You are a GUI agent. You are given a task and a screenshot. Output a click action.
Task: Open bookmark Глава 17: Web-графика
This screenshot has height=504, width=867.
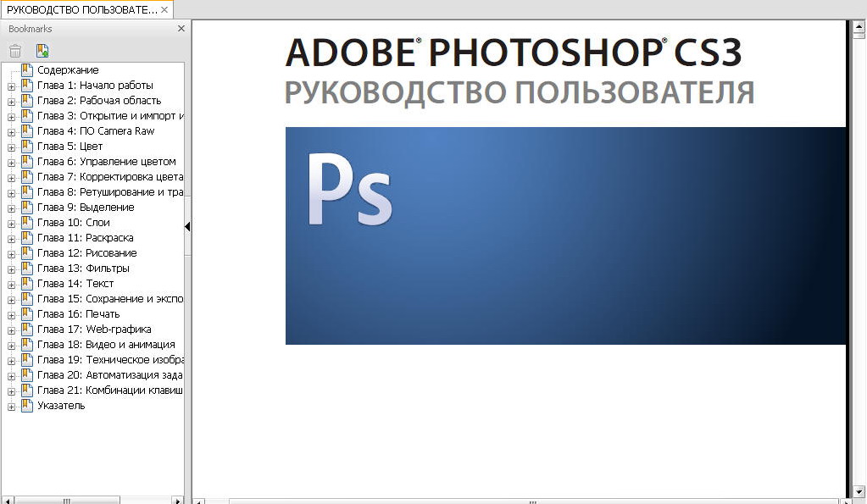click(94, 330)
